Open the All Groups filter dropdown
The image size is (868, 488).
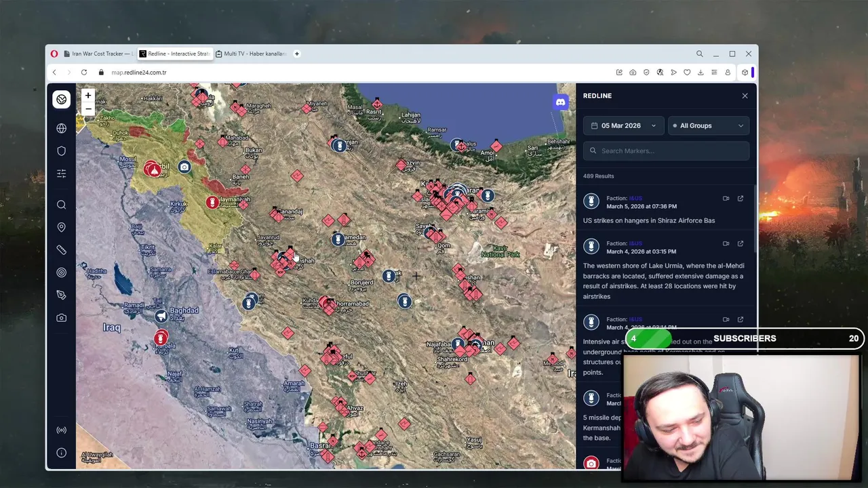click(708, 125)
